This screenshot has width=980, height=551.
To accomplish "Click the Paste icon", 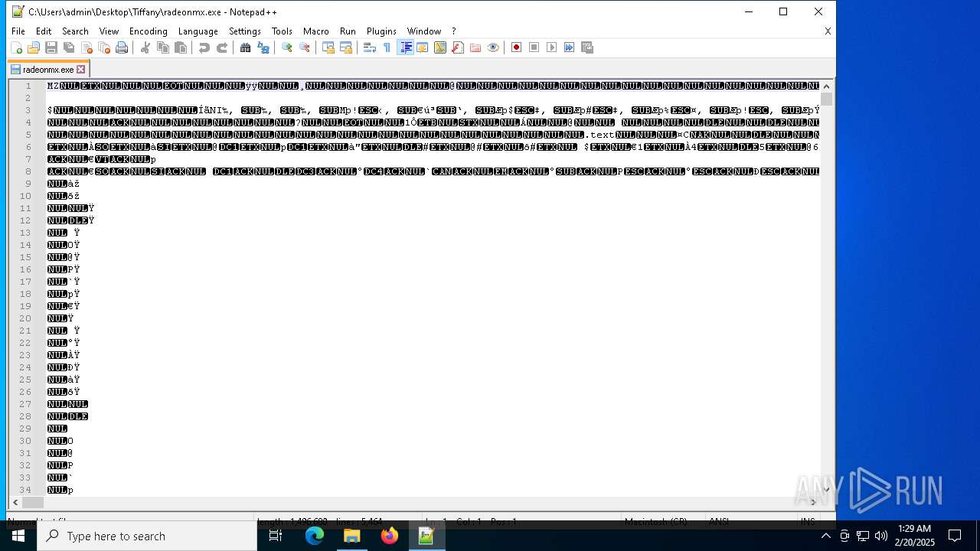I will pos(181,47).
